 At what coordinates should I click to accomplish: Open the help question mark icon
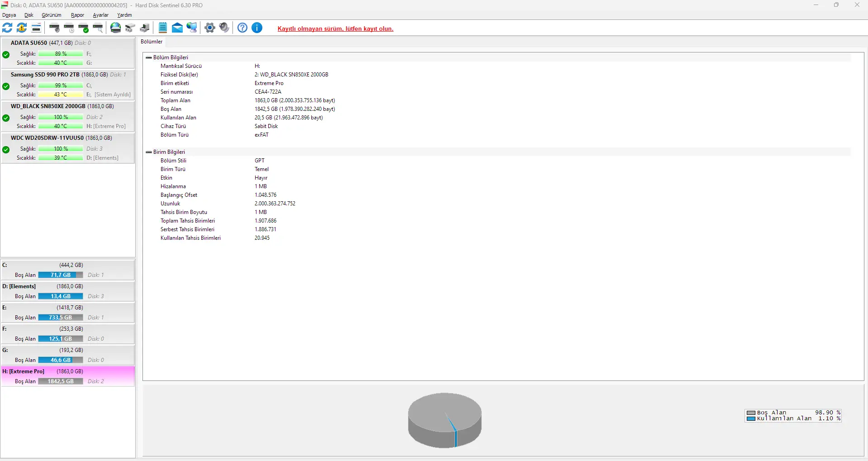pos(242,28)
